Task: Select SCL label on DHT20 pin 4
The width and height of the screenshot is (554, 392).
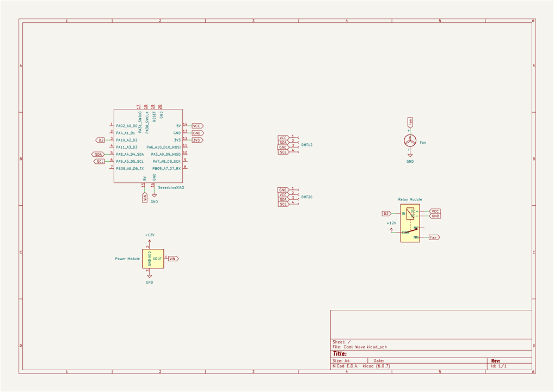Action: (x=284, y=204)
